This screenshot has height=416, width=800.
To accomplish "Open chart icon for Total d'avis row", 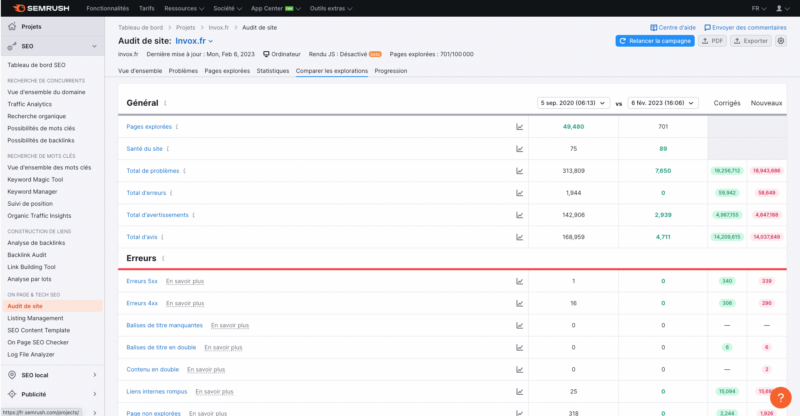I will tap(519, 237).
